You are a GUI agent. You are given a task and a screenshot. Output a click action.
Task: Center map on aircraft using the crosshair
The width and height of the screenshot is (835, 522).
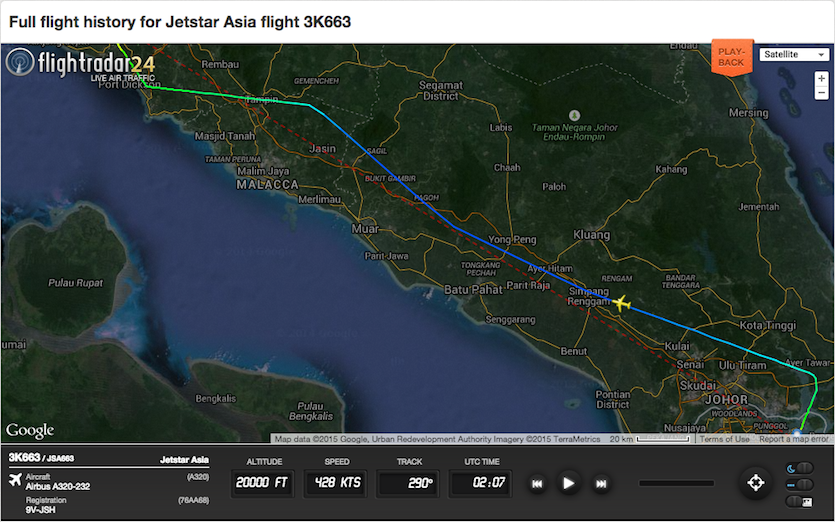[756, 483]
